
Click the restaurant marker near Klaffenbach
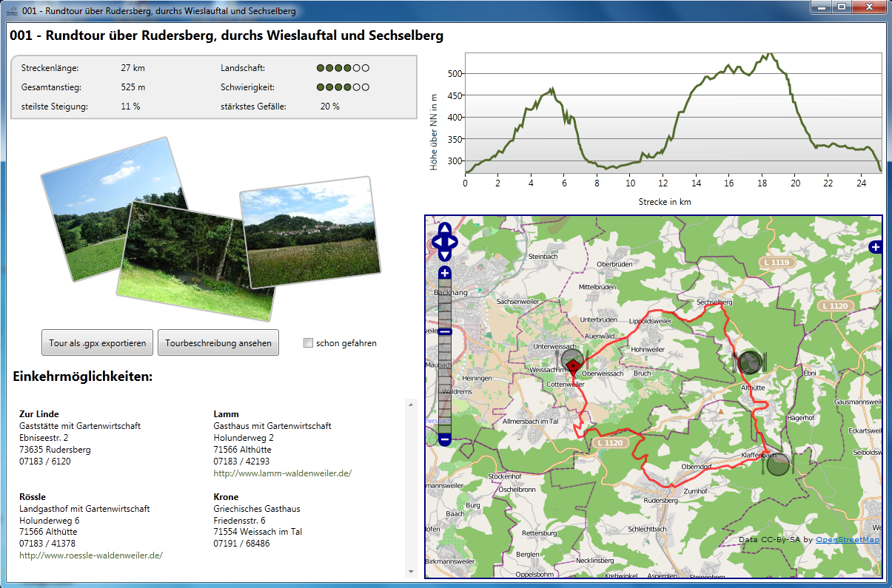pos(778,464)
